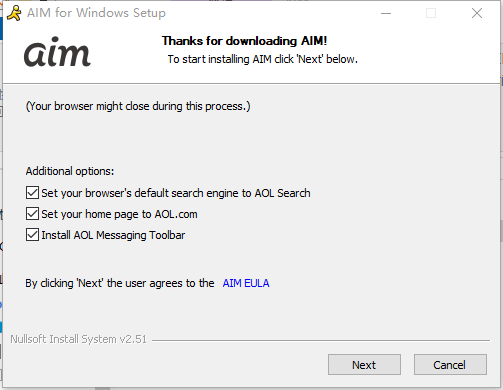Click the AIM running man title bar icon

[x=14, y=13]
